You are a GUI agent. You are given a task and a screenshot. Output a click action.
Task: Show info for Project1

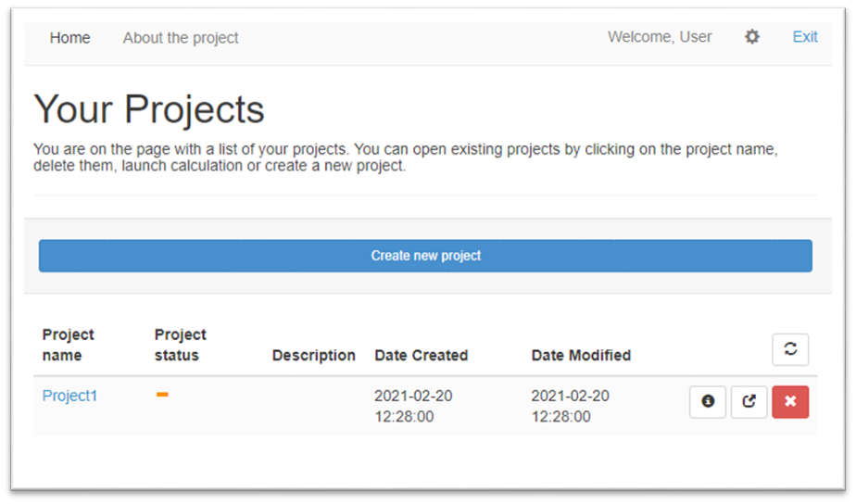point(708,402)
